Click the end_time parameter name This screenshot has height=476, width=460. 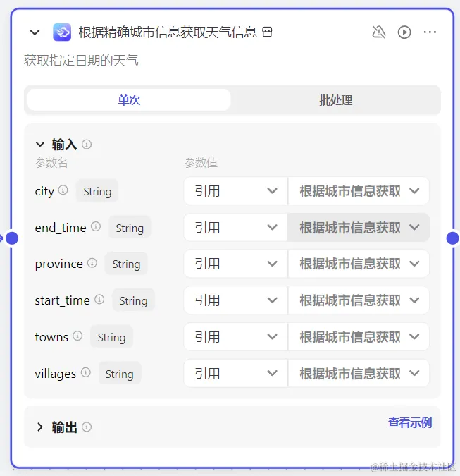pos(61,228)
